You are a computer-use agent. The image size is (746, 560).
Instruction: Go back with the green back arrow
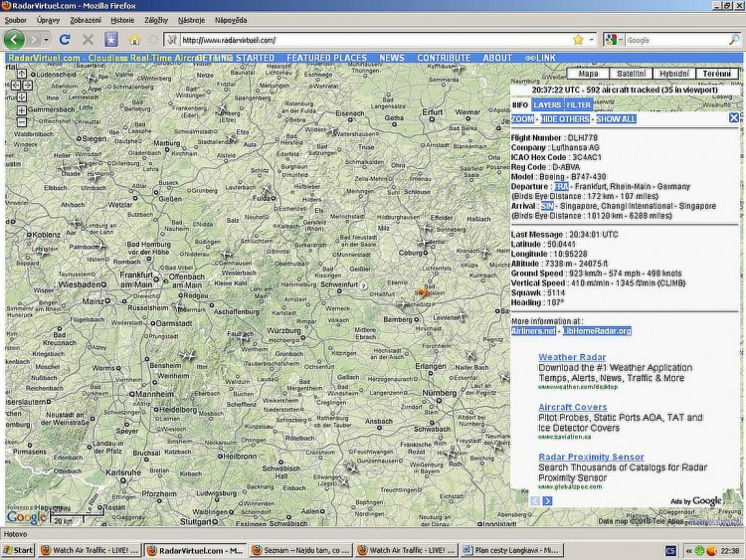coord(14,40)
